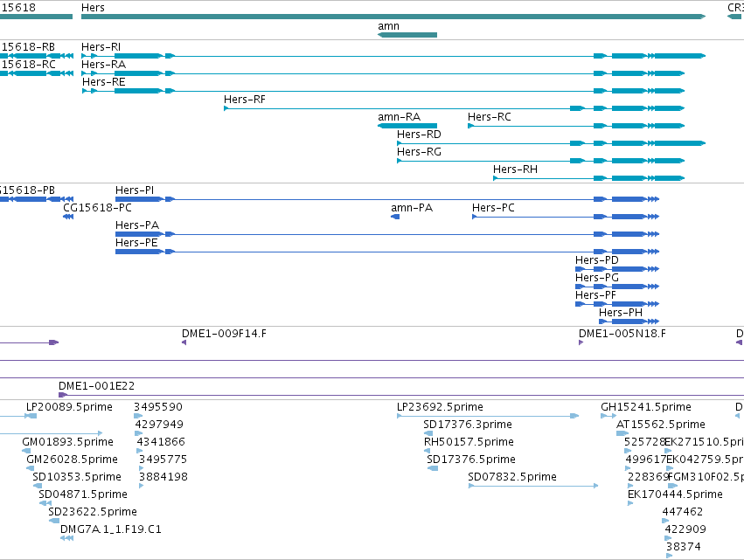Click the LP23692.5prime EST label
This screenshot has height=560, width=744.
pos(440,407)
